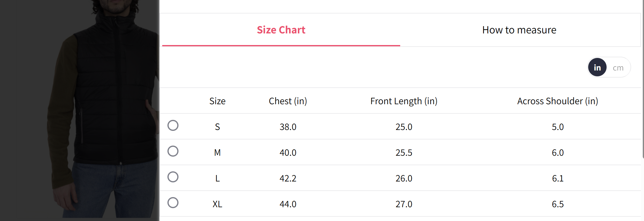Click the XL size label text
This screenshot has width=644, height=221.
point(217,204)
